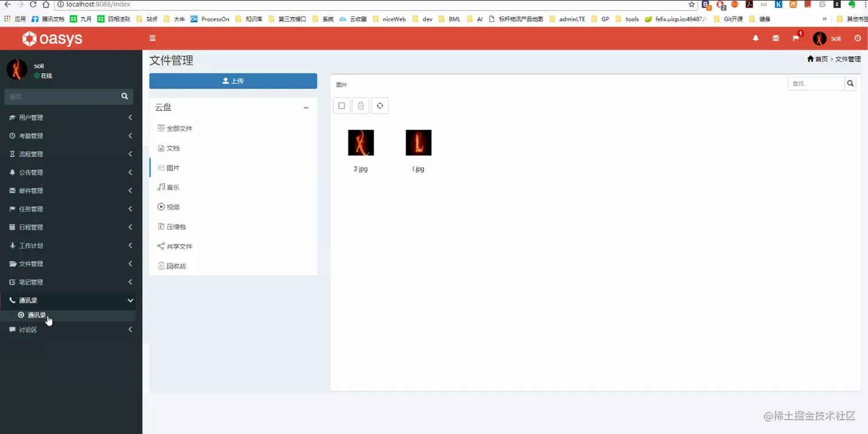Viewport: 868px width, 434px height.
Task: Click the 在线 status indicator
Action: point(43,76)
